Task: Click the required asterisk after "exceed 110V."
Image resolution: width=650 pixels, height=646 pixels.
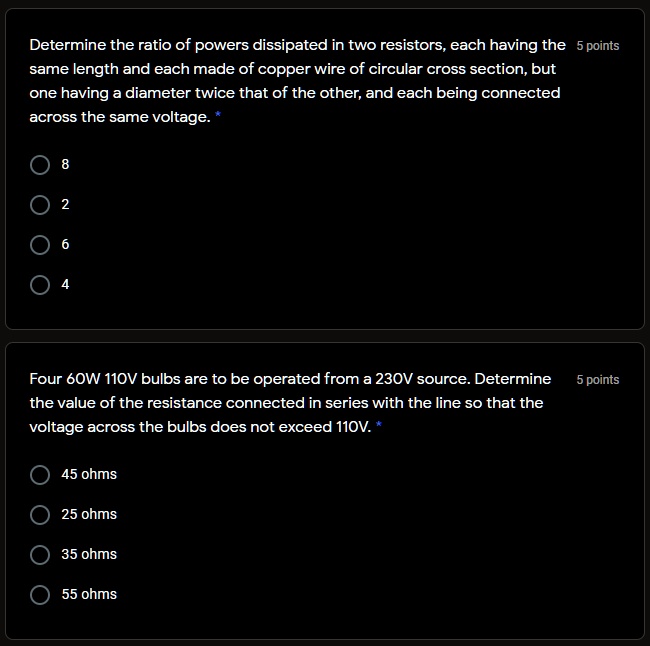Action: 379,426
